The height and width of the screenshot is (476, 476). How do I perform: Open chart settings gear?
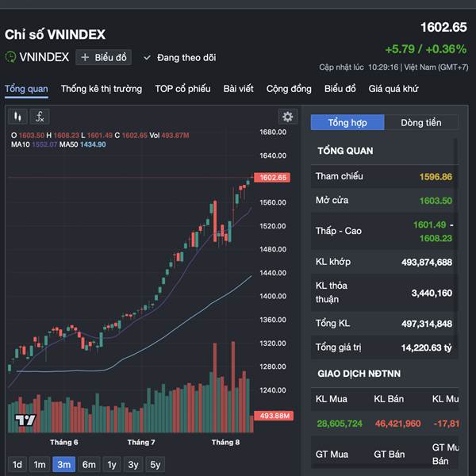click(x=287, y=117)
